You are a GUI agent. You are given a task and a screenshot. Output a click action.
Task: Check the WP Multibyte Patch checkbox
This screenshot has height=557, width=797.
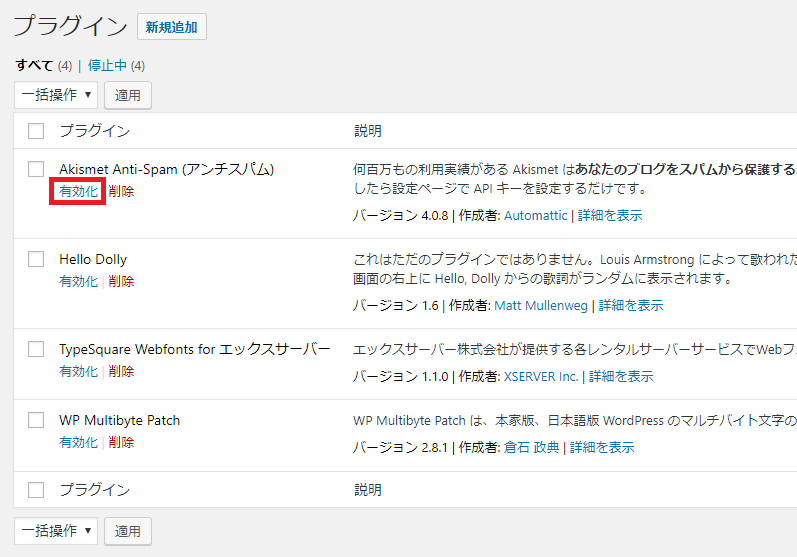pyautogui.click(x=36, y=420)
